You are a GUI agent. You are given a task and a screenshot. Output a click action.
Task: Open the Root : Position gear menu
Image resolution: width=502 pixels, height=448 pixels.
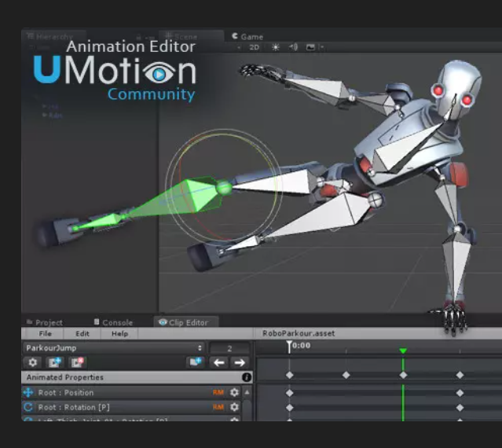pyautogui.click(x=234, y=392)
